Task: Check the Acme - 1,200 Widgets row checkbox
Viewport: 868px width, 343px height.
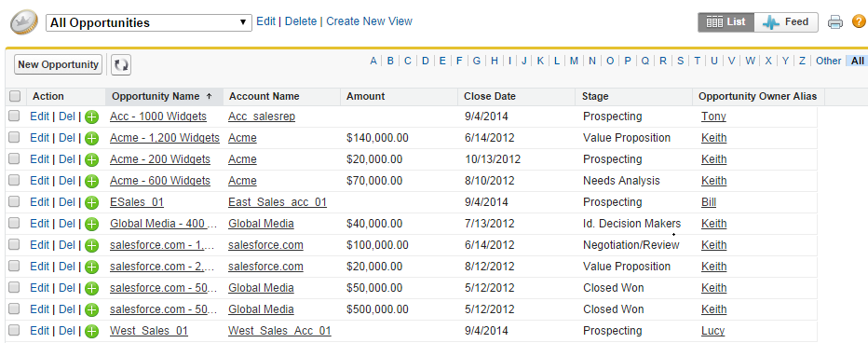Action: (x=14, y=137)
